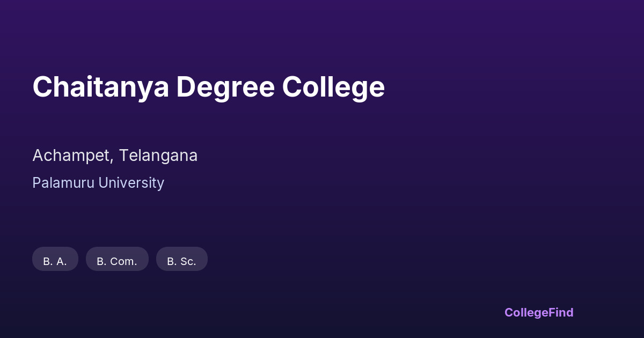Click the word College in the main heading
Screen dimensions: 644x338
click(334, 87)
